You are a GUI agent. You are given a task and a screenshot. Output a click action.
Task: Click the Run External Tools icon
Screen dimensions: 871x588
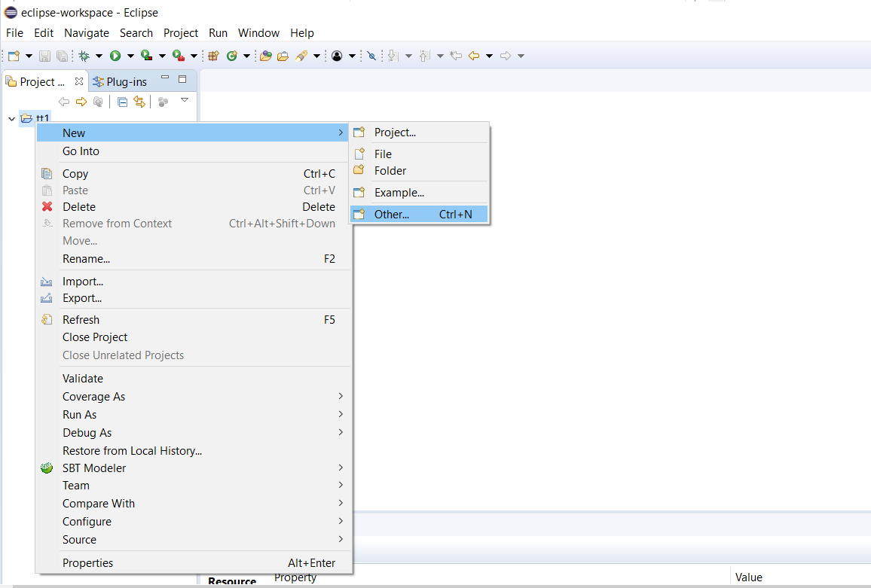click(179, 56)
